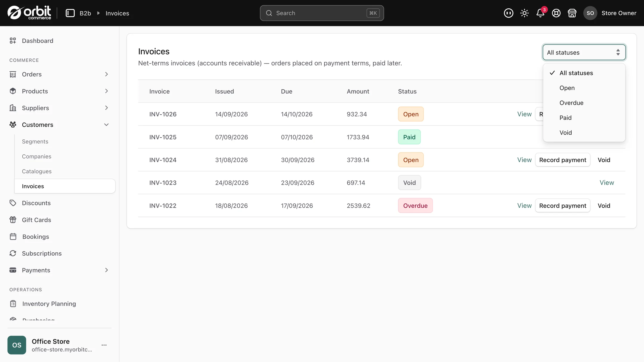Select the All statuses option

tap(584, 73)
